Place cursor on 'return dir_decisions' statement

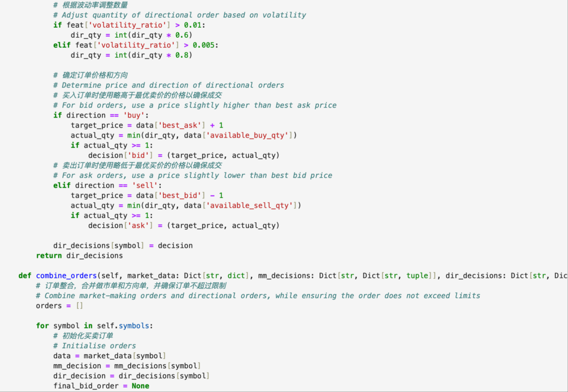click(79, 256)
